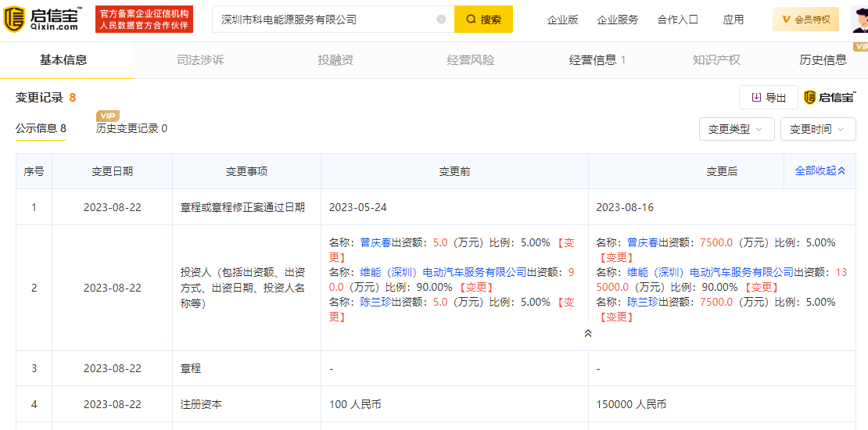
Task: Clear the search box with the X icon
Action: pyautogui.click(x=441, y=20)
